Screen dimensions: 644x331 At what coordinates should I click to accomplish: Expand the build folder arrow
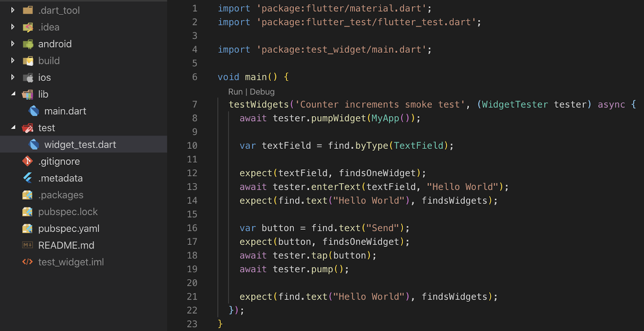[x=13, y=60]
